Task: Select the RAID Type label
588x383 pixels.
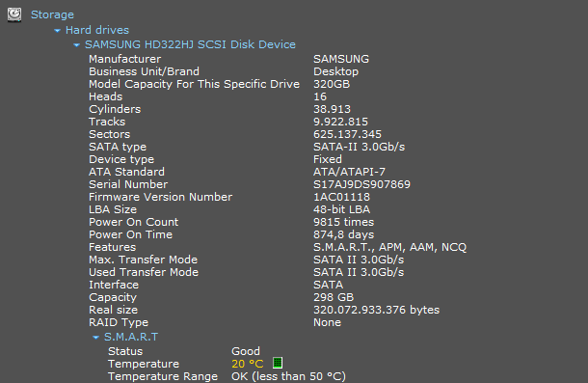Action: [119, 322]
